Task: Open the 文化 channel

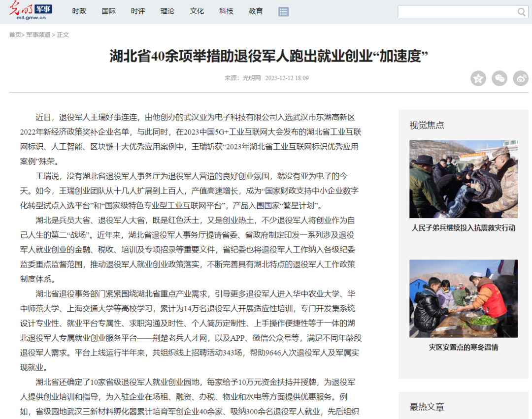Action: [x=197, y=11]
